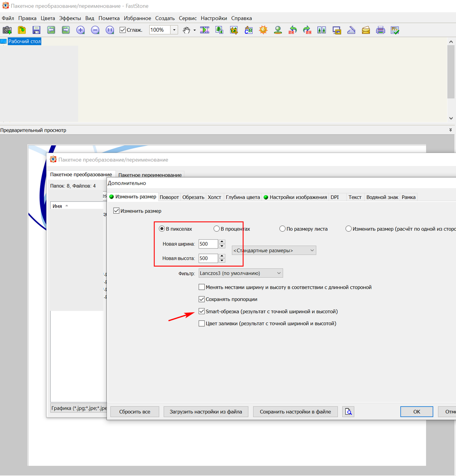Screen dimensions: 456x476
Task: Click the Zoom Out minus icon
Action: [x=95, y=30]
